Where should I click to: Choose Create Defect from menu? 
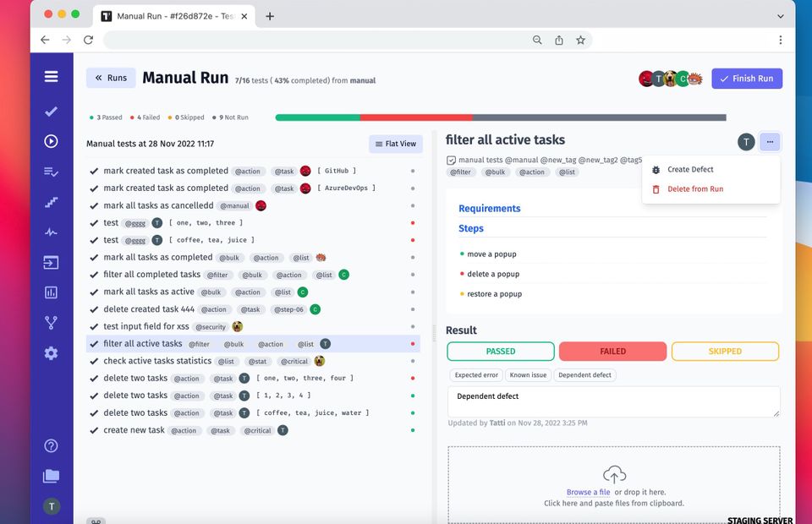pyautogui.click(x=690, y=169)
